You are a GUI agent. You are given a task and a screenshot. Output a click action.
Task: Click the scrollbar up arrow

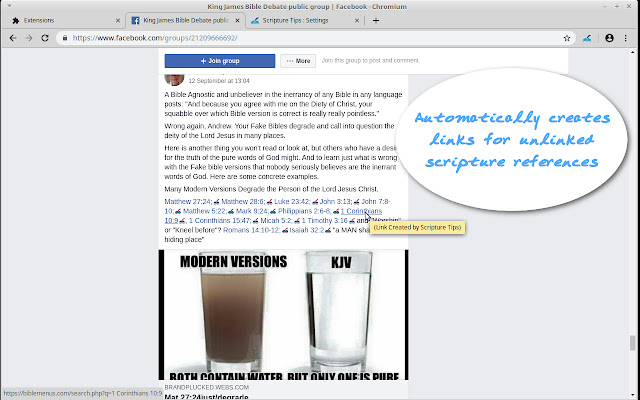click(633, 51)
